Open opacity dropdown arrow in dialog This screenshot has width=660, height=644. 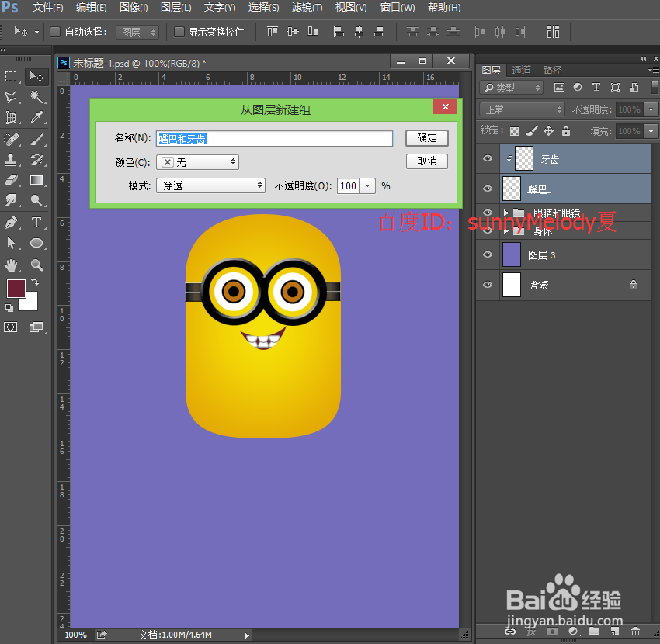tap(367, 186)
